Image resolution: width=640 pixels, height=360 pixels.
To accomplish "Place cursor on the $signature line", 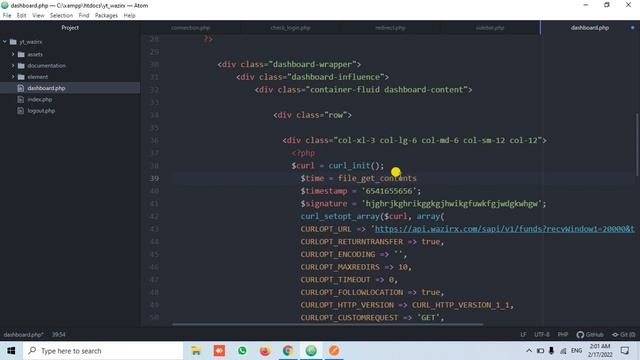I will tap(423, 204).
